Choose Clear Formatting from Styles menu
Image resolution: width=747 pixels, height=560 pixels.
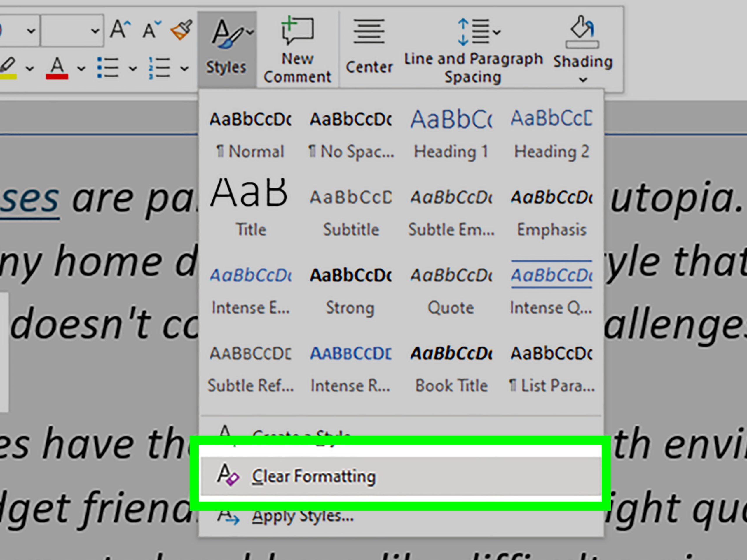401,476
